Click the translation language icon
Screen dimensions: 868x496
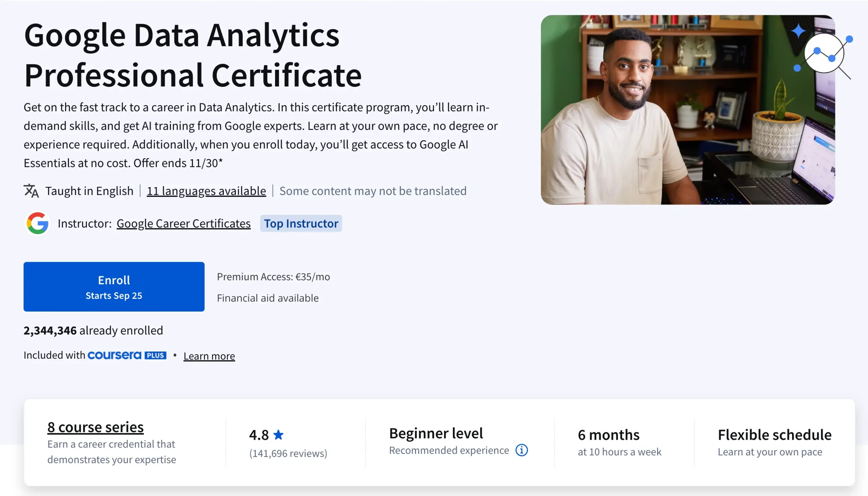click(x=31, y=191)
